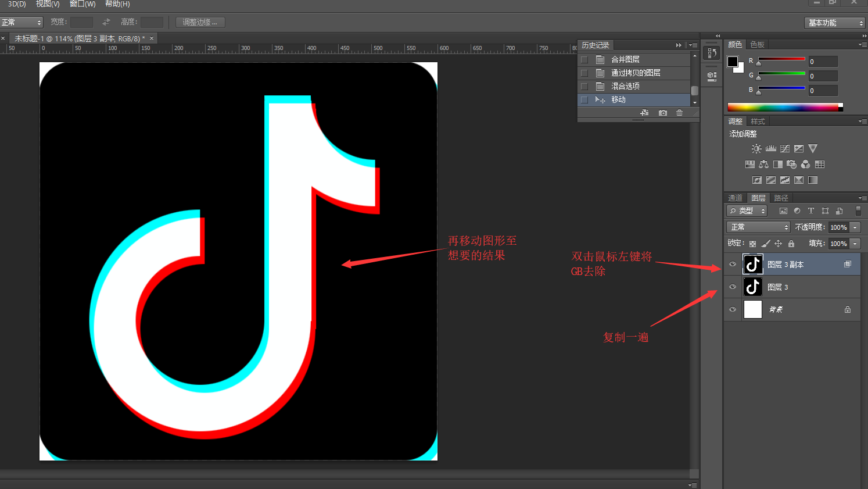
Task: Toggle history brush source box for 通过拷贝的图层
Action: tap(584, 73)
